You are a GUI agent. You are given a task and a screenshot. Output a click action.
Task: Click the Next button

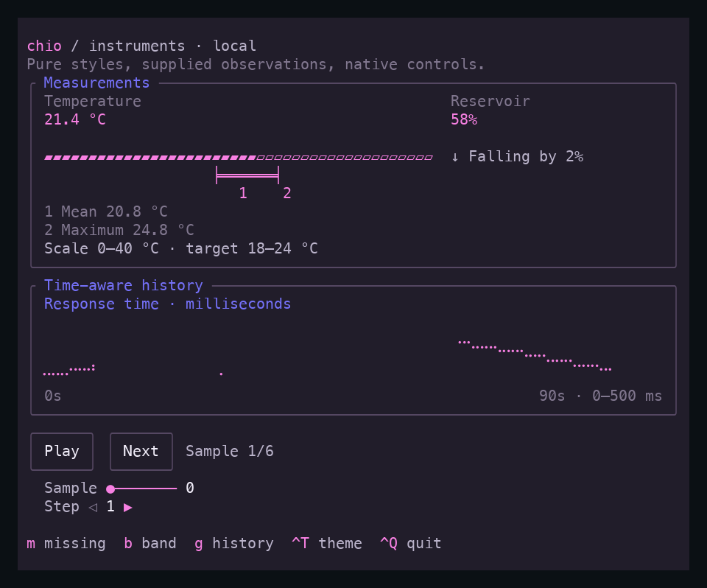coord(141,451)
